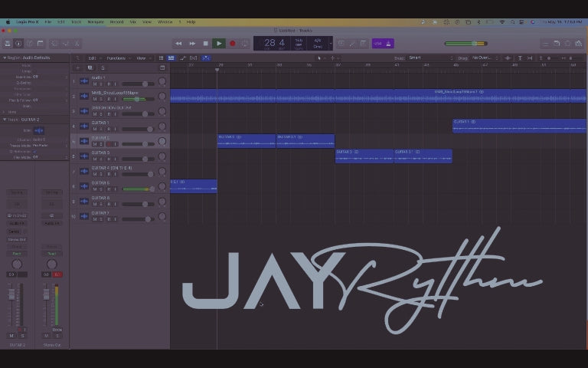This screenshot has height=368, width=588.
Task: Adjust the master volume slider in control bar
Action: (x=465, y=44)
